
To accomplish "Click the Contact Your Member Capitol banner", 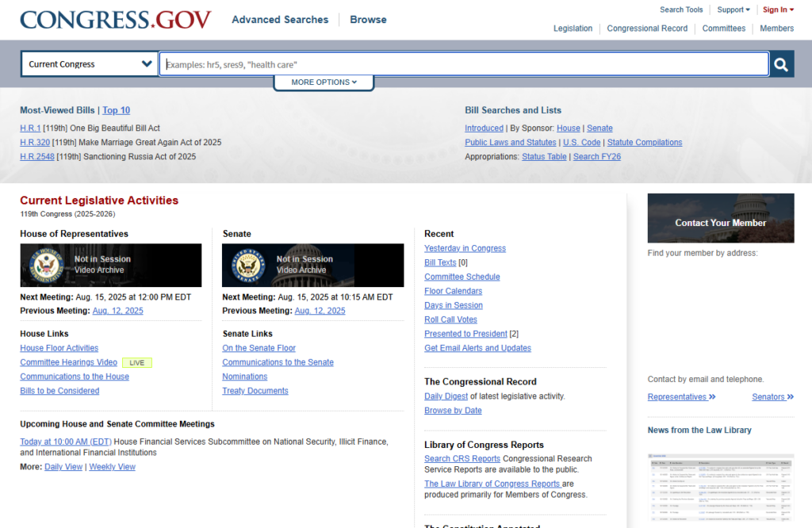I will (720, 218).
